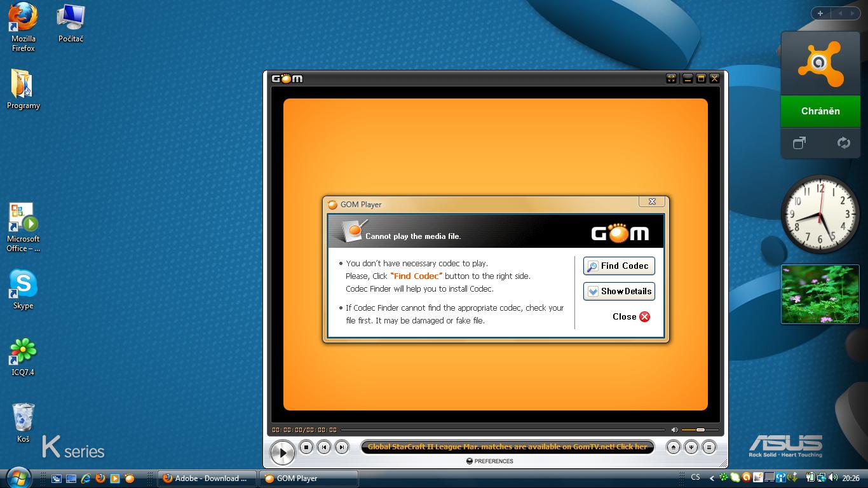Close the Cannot play media dialog via Close
The image size is (868, 488).
coord(631,316)
